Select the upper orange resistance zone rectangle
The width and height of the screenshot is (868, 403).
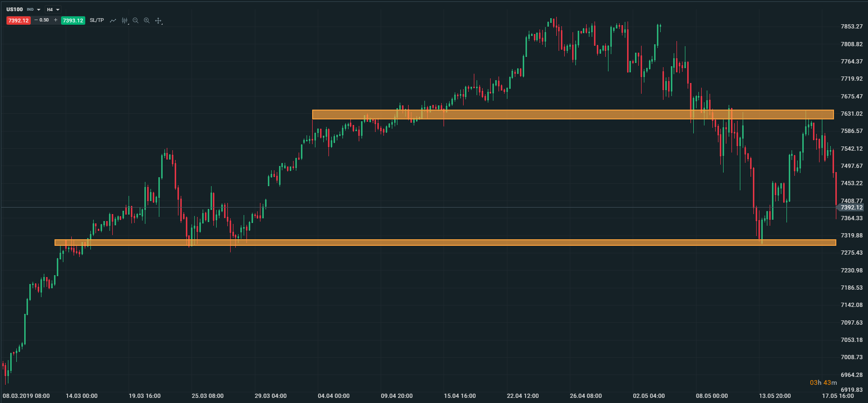(x=573, y=114)
